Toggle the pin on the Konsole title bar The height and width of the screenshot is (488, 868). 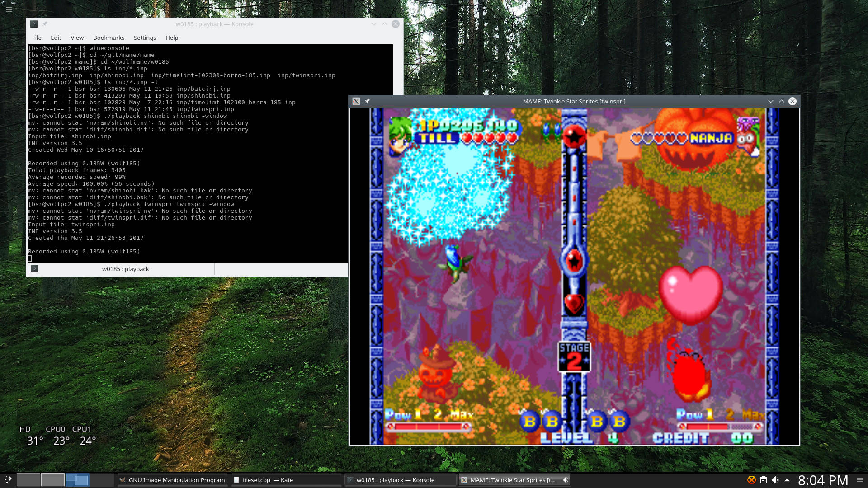click(x=45, y=24)
